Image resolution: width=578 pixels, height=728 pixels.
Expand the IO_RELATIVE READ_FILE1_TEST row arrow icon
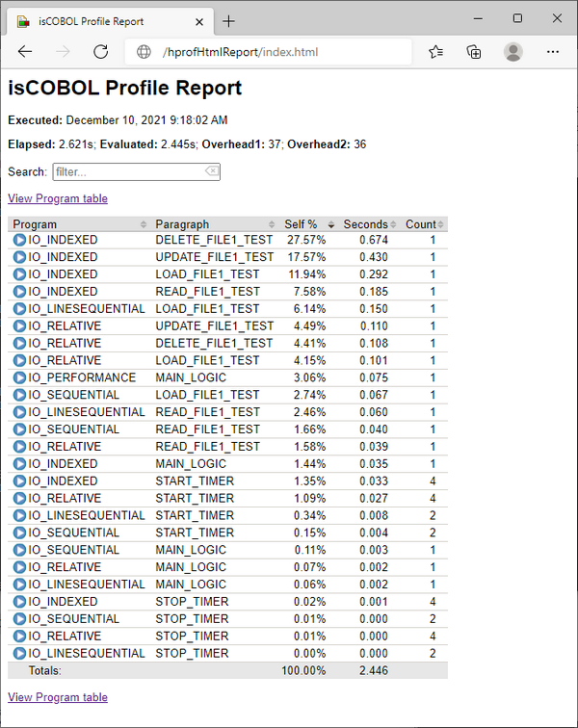19,446
